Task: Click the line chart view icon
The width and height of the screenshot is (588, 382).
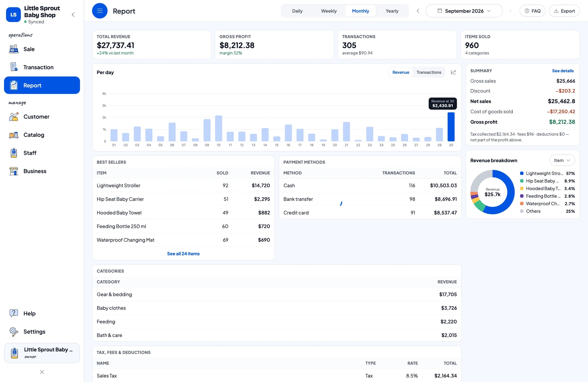Action: (453, 72)
